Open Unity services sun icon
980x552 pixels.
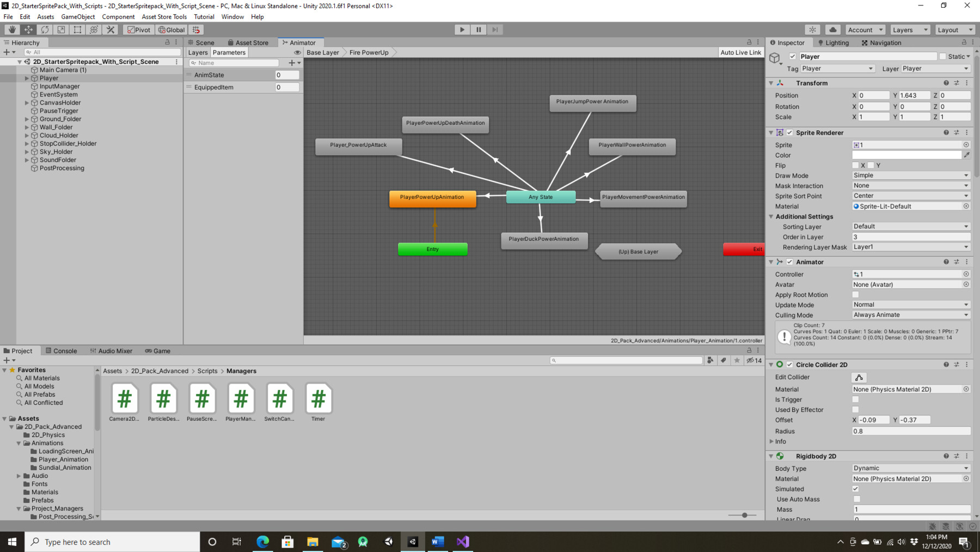(812, 29)
